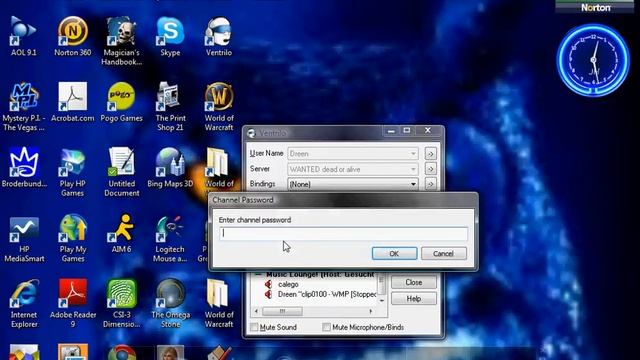The height and width of the screenshot is (360, 640).
Task: Select calego in the Ventrilo channel list
Action: 288,284
